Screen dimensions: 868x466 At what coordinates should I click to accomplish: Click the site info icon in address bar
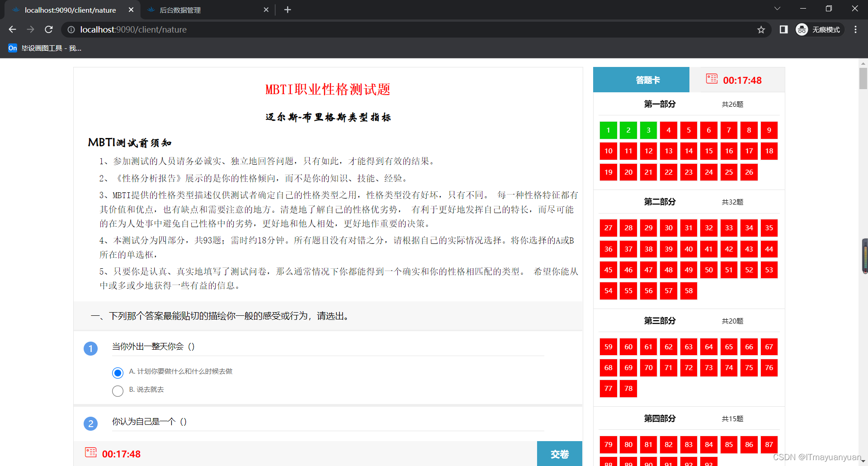coord(71,29)
